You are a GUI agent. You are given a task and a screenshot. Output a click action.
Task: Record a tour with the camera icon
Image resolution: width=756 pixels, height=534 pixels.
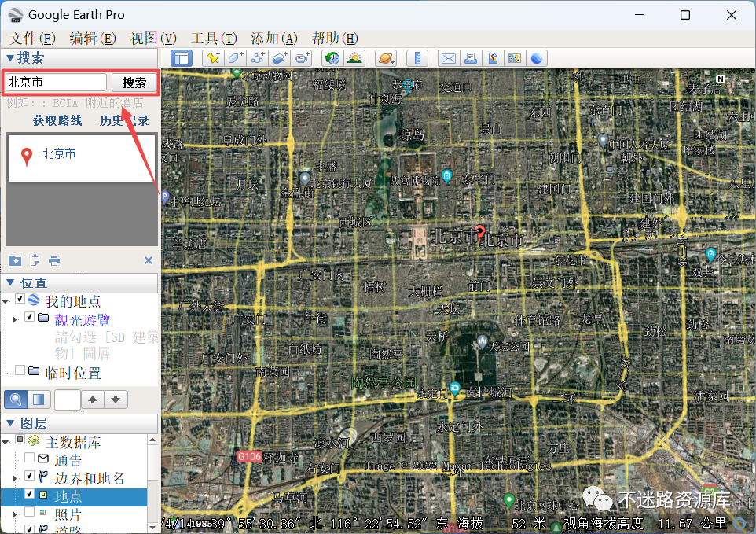(x=302, y=58)
